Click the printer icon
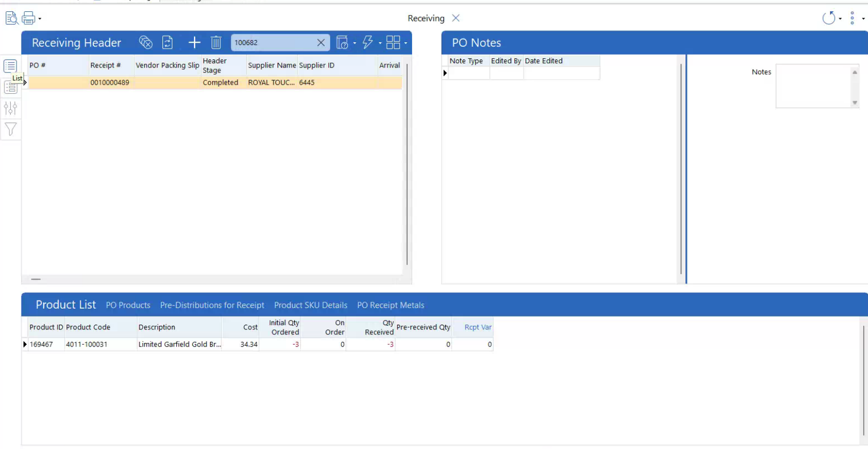This screenshot has width=868, height=449. click(29, 18)
